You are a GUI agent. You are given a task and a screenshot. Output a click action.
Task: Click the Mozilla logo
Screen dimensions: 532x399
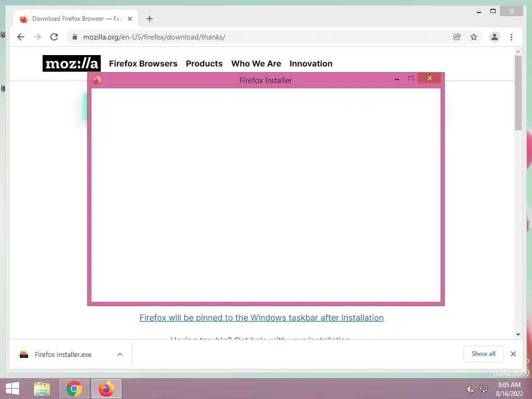[72, 63]
